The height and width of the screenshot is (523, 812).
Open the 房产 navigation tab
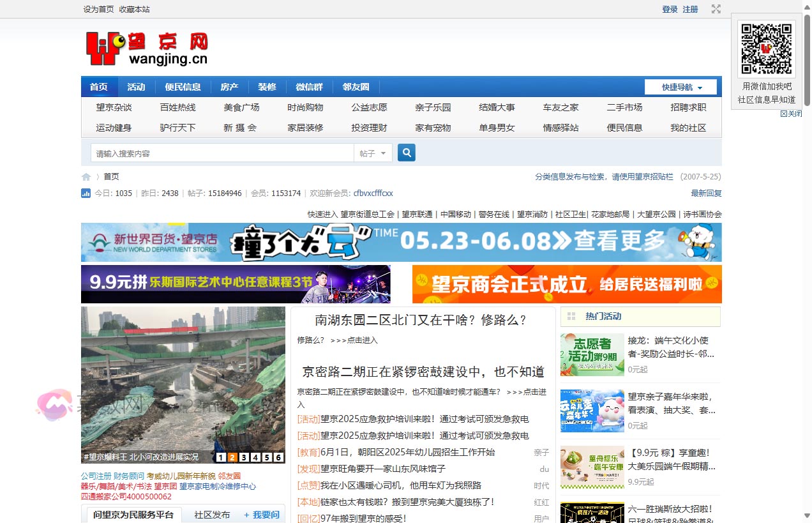[229, 87]
